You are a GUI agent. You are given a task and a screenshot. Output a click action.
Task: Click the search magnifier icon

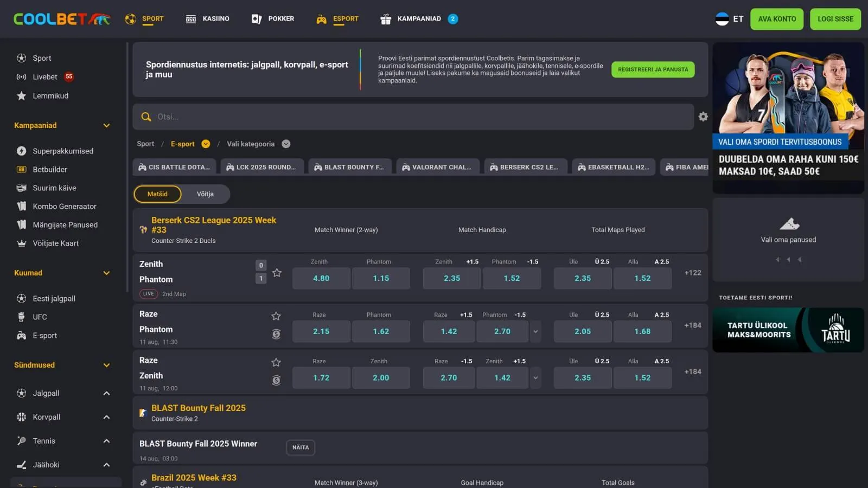pyautogui.click(x=146, y=117)
